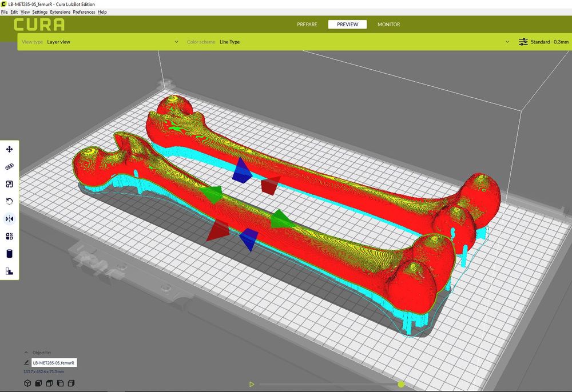Screen dimensions: 572x392
Task: Switch to the MONITOR tab
Action: point(388,25)
